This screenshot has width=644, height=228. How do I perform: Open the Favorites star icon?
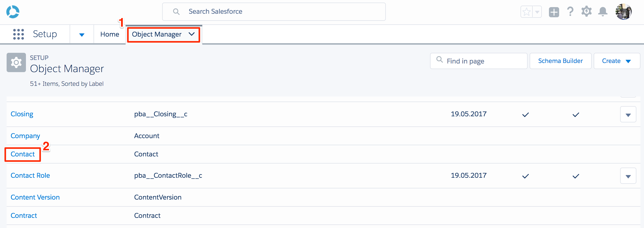[x=527, y=12]
